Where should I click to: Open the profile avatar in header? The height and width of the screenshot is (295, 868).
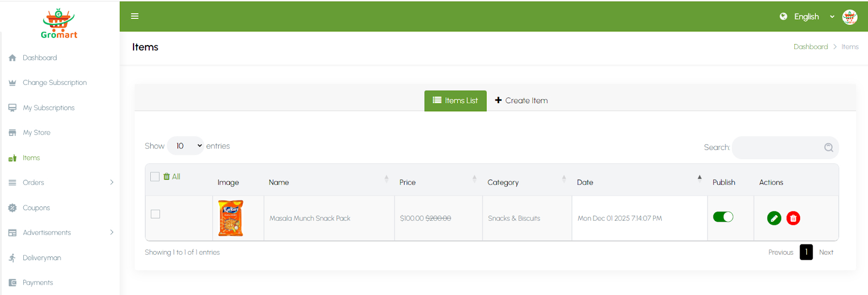click(850, 17)
